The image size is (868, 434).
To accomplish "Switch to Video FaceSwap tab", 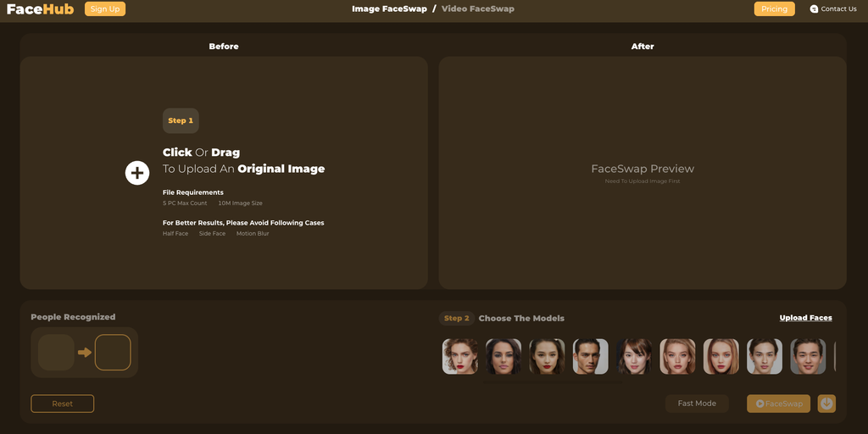I will [477, 9].
